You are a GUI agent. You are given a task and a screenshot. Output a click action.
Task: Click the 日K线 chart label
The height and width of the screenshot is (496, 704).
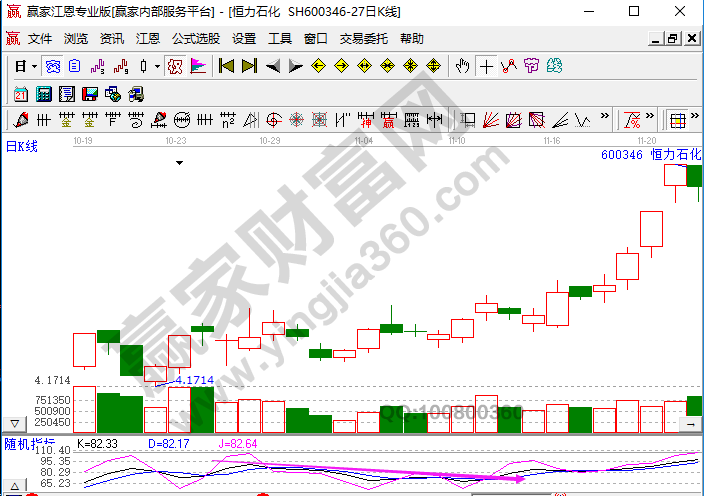pos(22,147)
